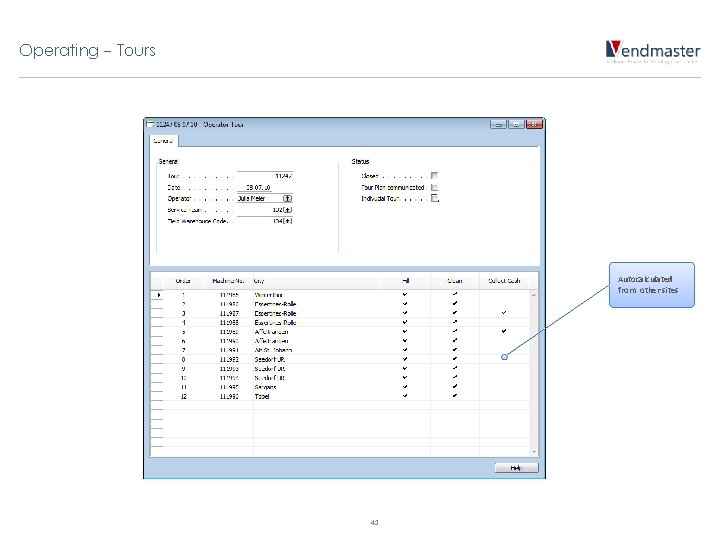Click the table scrollbar down arrow

click(534, 452)
